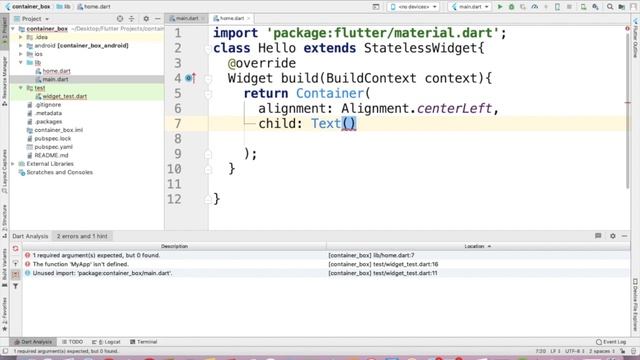Toggle group-by-severity button in Dart Analysis

coord(16,275)
